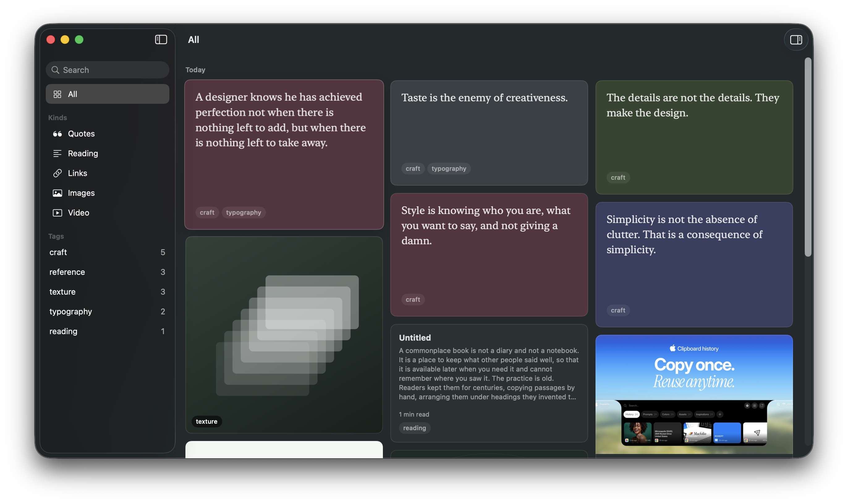
Task: Open the Untitled reading card
Action: coord(489,383)
